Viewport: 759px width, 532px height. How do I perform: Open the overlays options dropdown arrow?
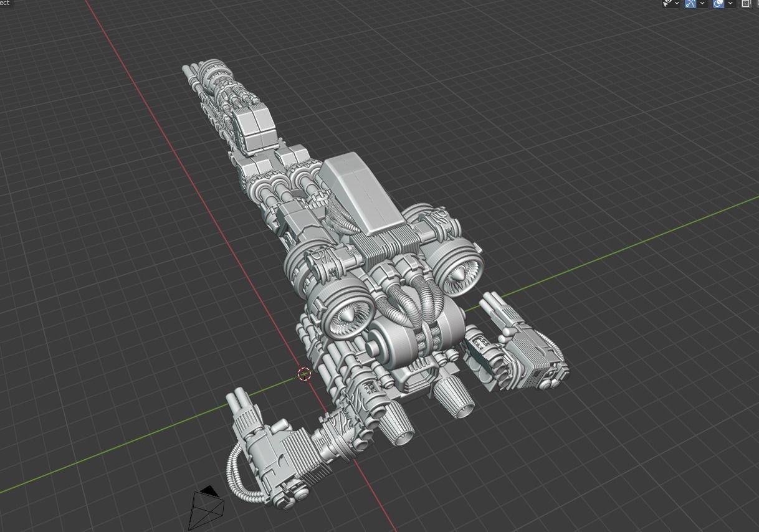730,3
